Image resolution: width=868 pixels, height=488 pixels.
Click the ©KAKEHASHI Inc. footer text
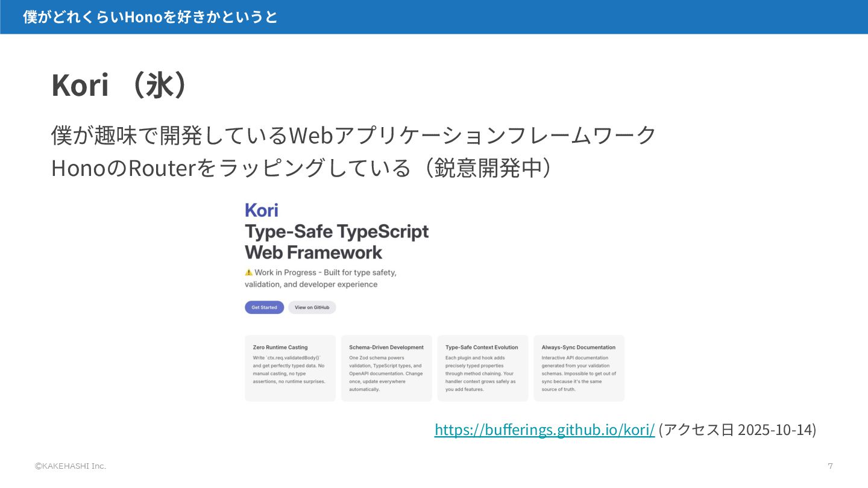click(x=70, y=466)
